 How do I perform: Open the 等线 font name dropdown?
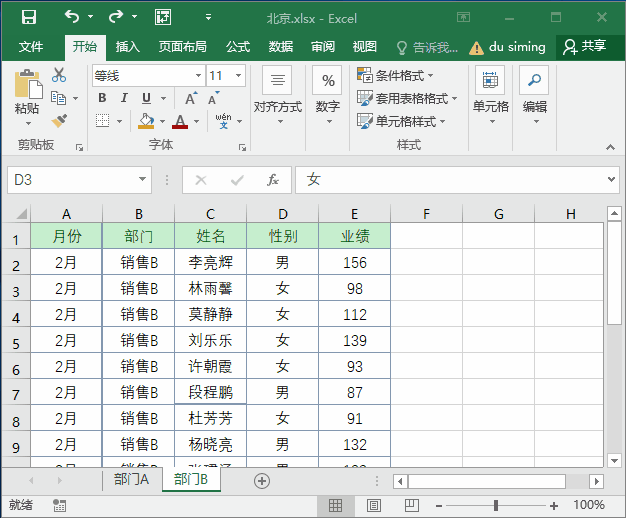(x=198, y=75)
